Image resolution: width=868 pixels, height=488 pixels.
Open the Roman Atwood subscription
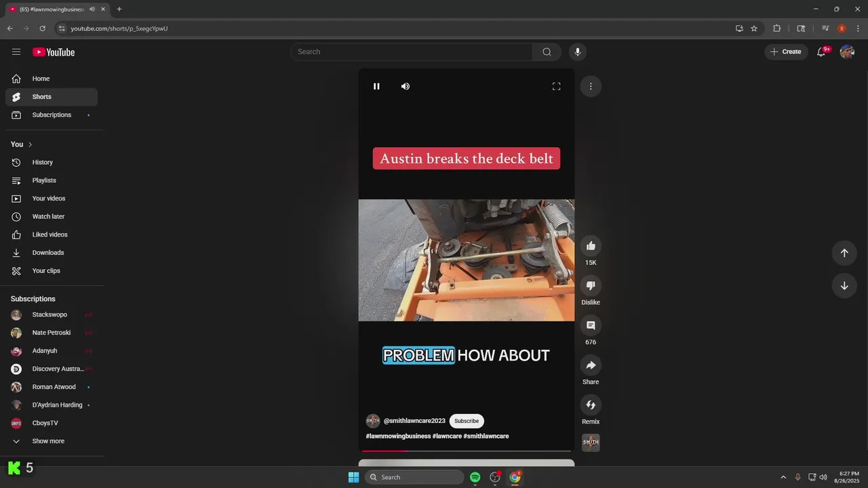(52, 387)
